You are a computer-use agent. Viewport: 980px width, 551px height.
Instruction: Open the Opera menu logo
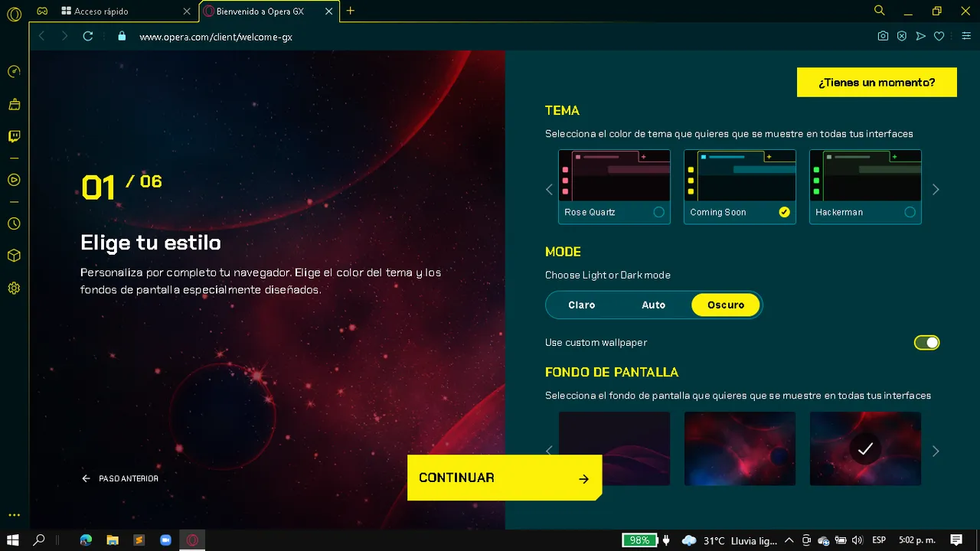coord(14,14)
